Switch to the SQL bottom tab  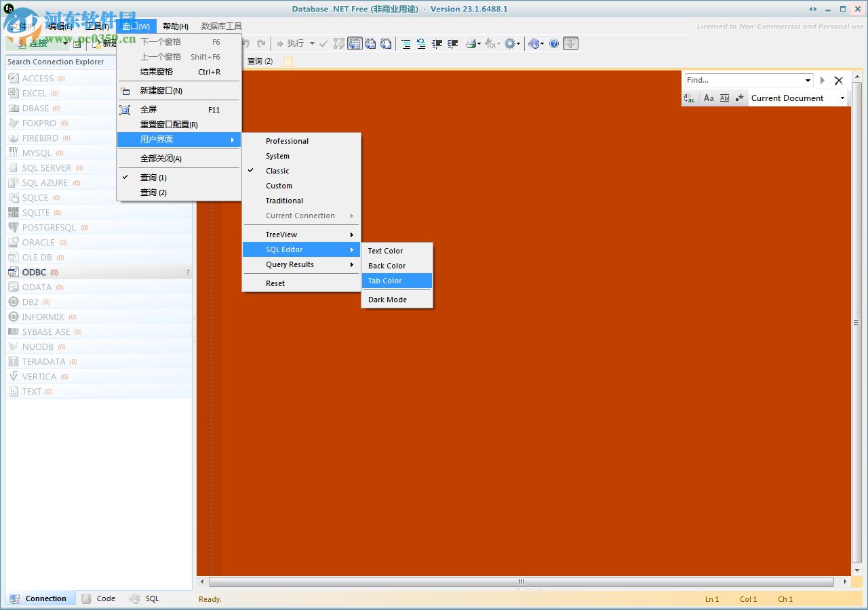[x=144, y=598]
